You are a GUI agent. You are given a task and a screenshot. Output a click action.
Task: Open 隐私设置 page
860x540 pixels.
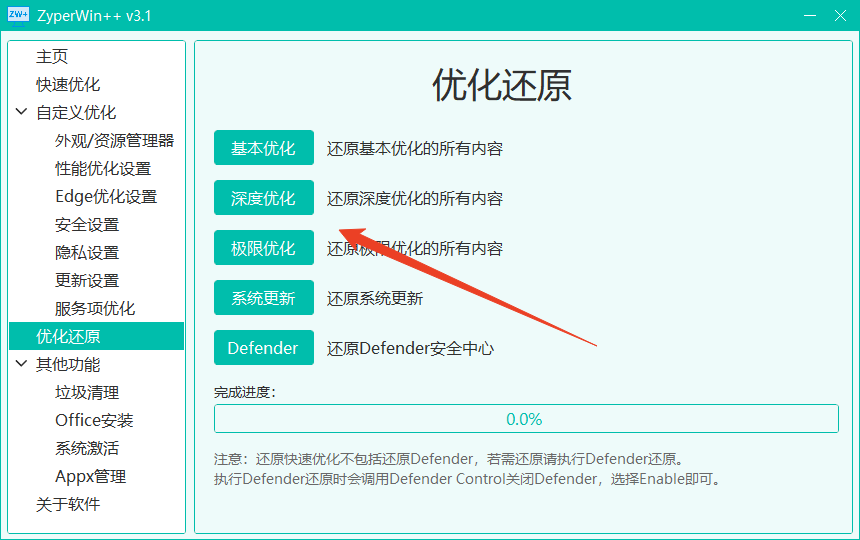pos(87,253)
